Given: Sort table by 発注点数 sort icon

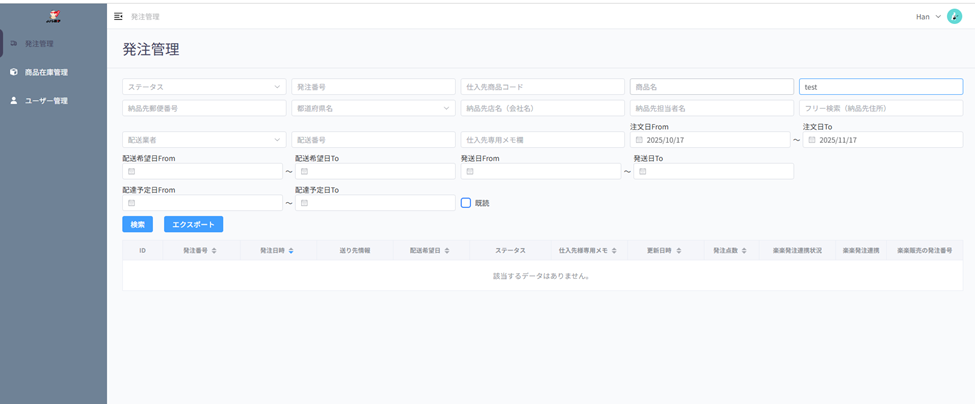Looking at the screenshot, I should pyautogui.click(x=745, y=251).
